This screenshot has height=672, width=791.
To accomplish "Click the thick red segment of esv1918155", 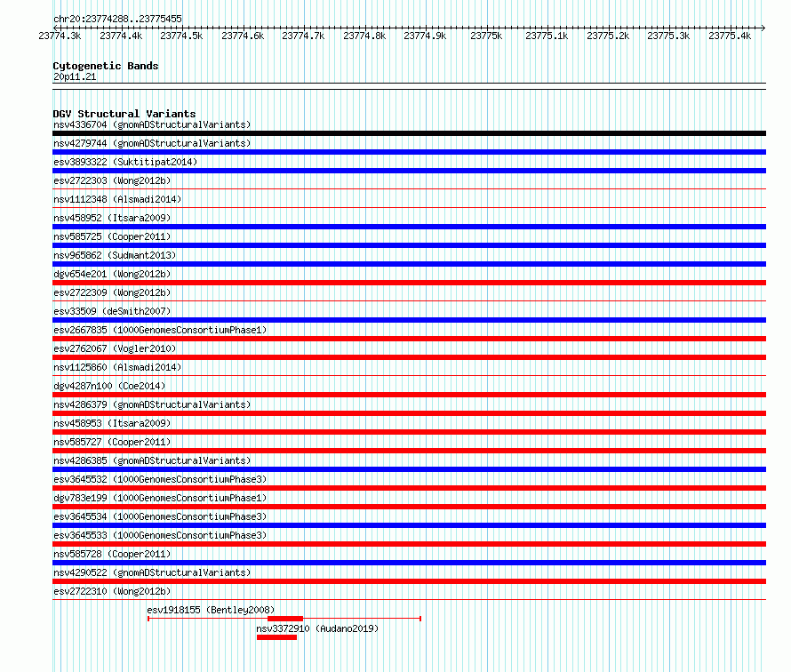I will pos(285,619).
